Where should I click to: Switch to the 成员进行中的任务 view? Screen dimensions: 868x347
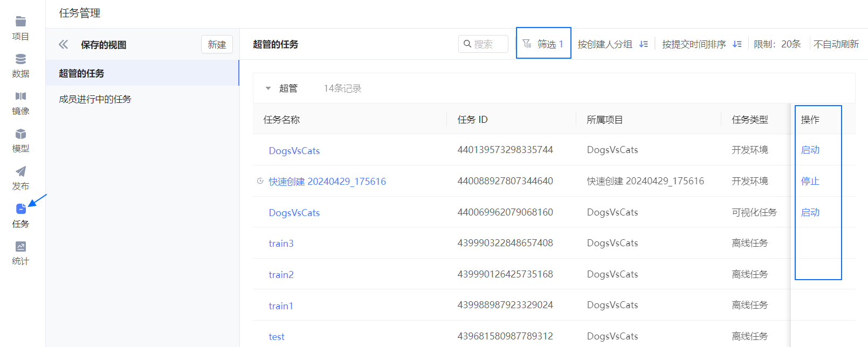(x=95, y=99)
